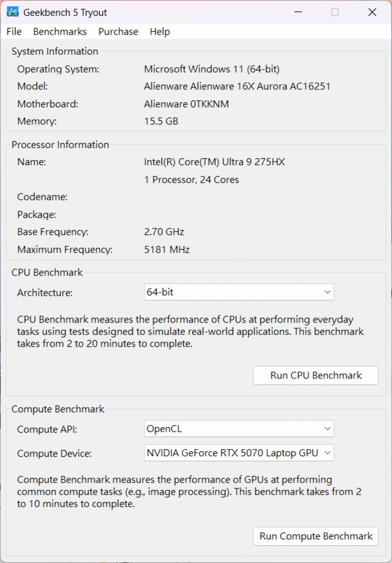Click the Alienware 0TKKNM motherboard value
The height and width of the screenshot is (563, 392).
click(186, 104)
